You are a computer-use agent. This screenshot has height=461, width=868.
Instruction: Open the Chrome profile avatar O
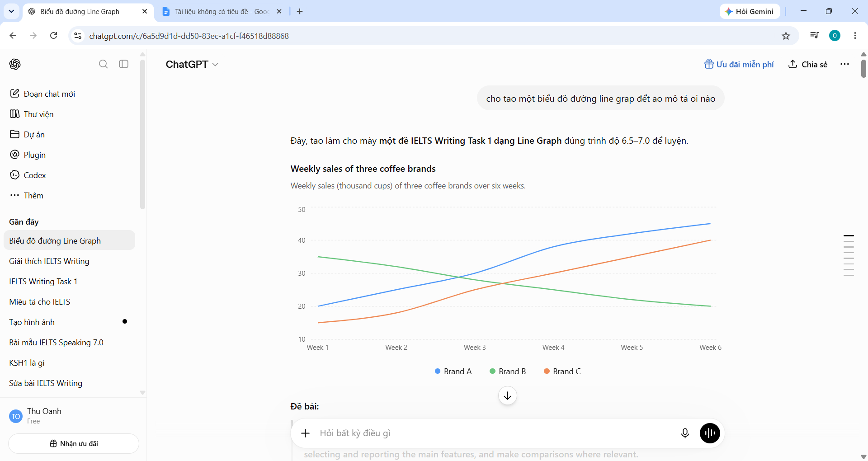pos(835,36)
